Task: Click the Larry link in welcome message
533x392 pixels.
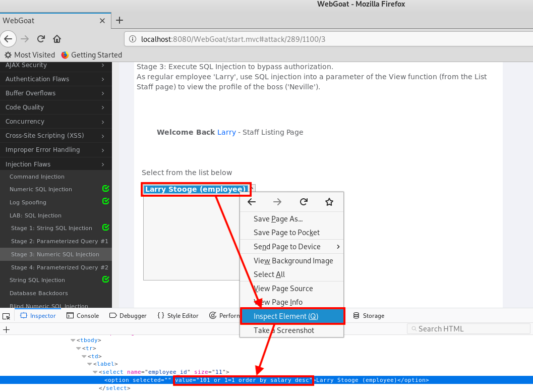Action: (x=226, y=132)
